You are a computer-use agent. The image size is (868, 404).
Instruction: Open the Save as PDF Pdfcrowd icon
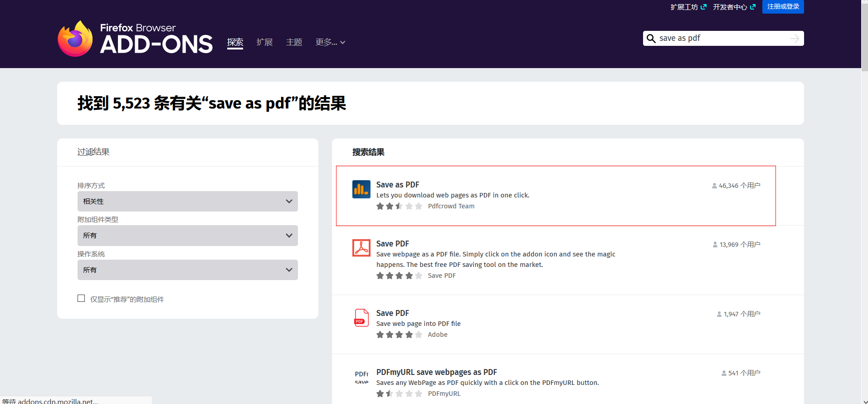(x=361, y=189)
